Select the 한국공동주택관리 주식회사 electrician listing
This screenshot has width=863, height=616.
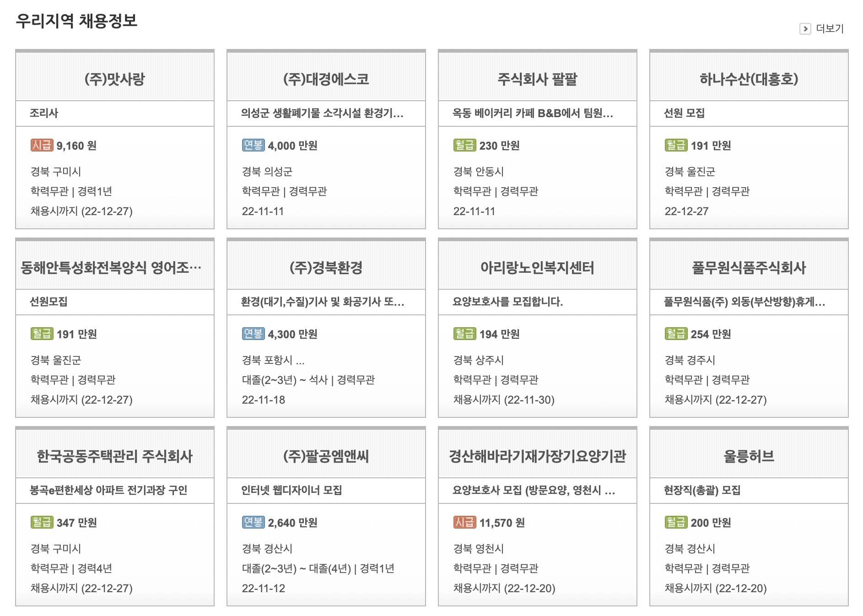(x=114, y=455)
